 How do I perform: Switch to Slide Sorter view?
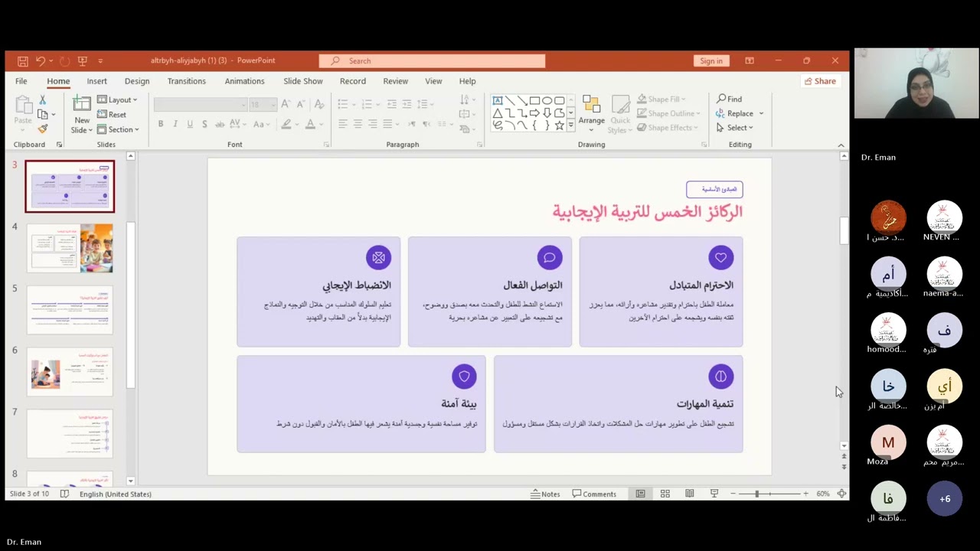click(665, 494)
